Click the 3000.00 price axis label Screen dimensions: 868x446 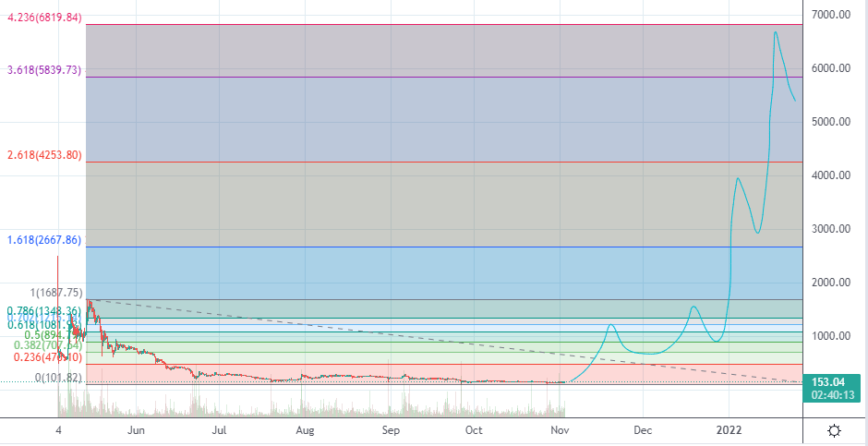(831, 229)
